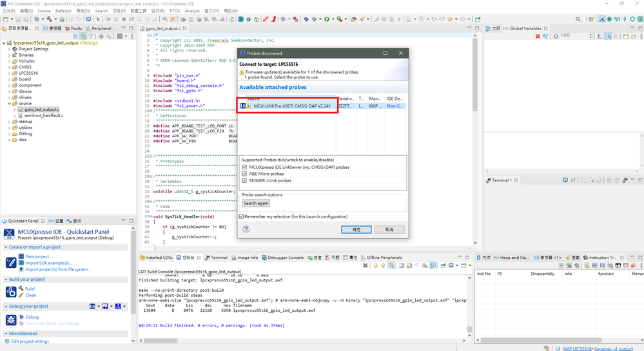Confirm with the OK (確定) button
The width and height of the screenshot is (644, 351).
coord(356,229)
